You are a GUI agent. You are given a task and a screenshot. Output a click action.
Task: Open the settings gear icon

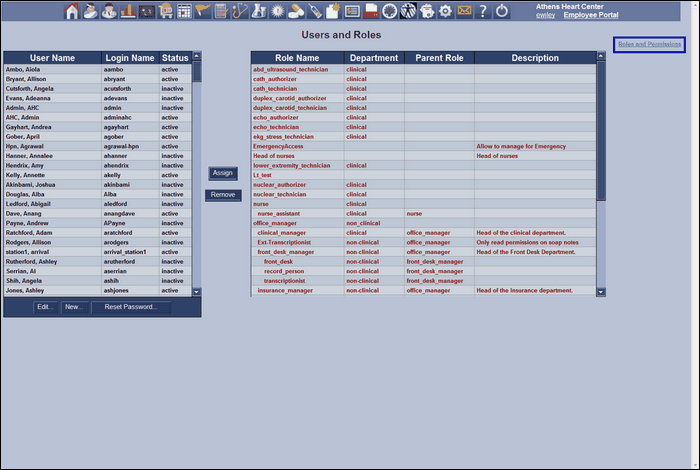tap(446, 11)
